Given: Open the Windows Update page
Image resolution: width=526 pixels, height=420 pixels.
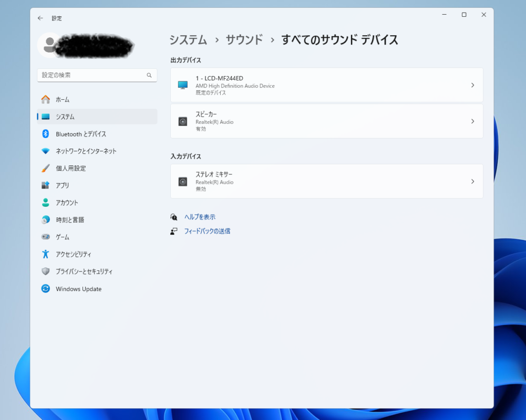Looking at the screenshot, I should pos(97,289).
